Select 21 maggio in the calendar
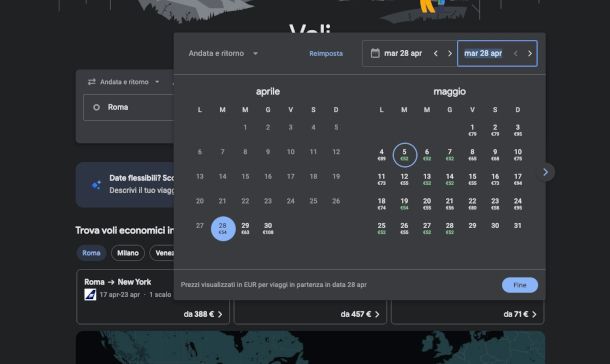610x364 pixels. 450,203
